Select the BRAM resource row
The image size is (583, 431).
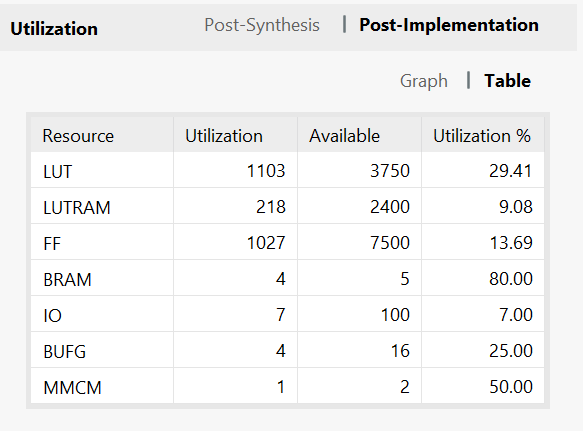287,279
